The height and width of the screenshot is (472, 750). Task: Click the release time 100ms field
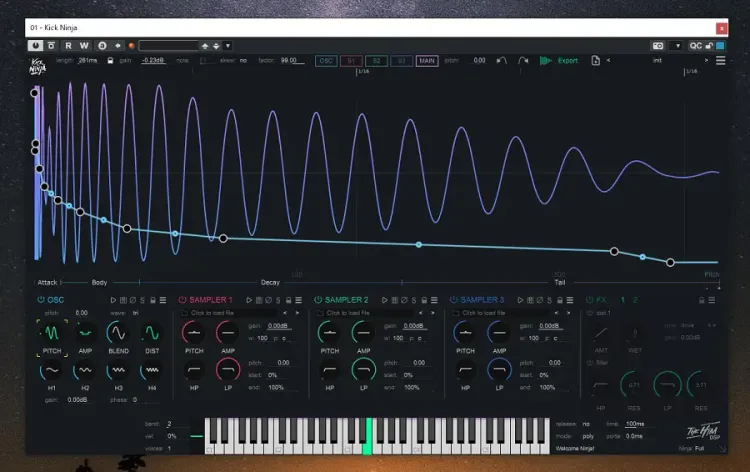point(635,424)
